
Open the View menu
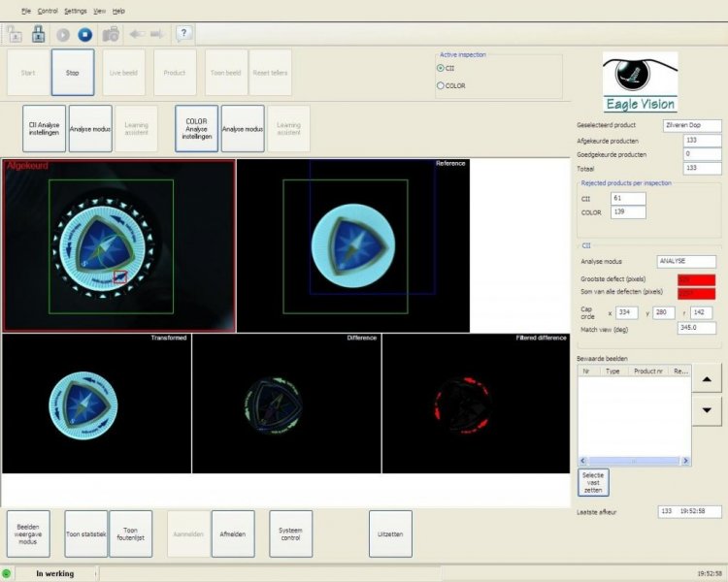(99, 11)
